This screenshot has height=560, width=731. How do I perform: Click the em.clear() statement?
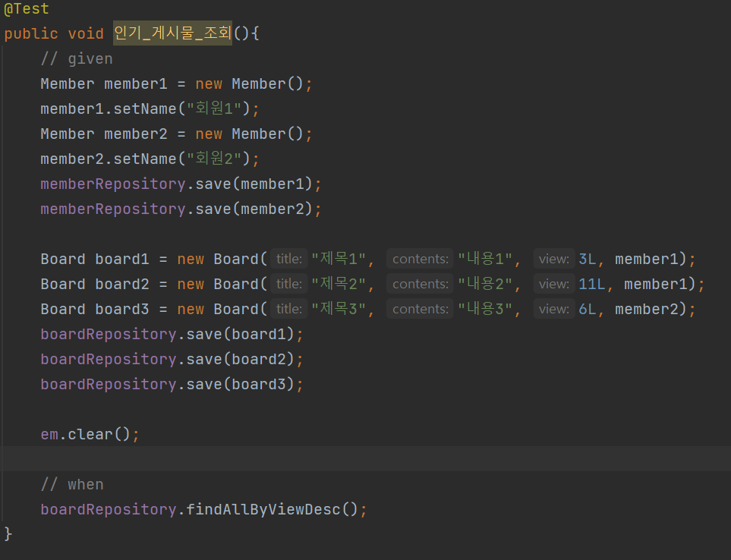point(90,435)
